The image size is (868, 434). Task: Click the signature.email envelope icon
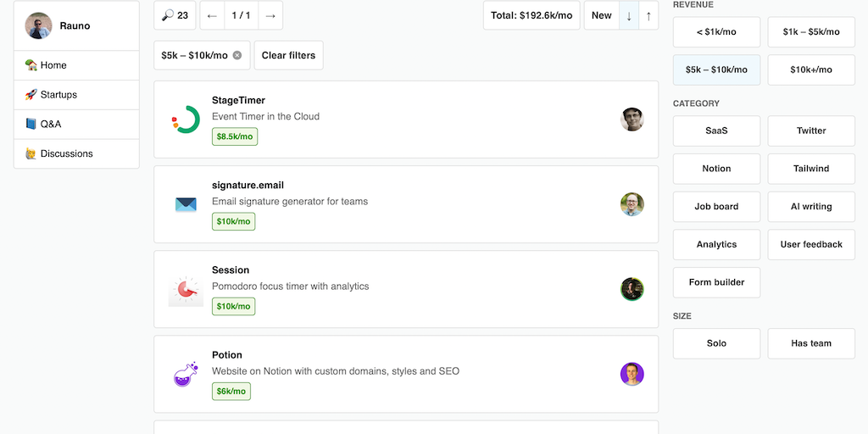[x=186, y=204]
